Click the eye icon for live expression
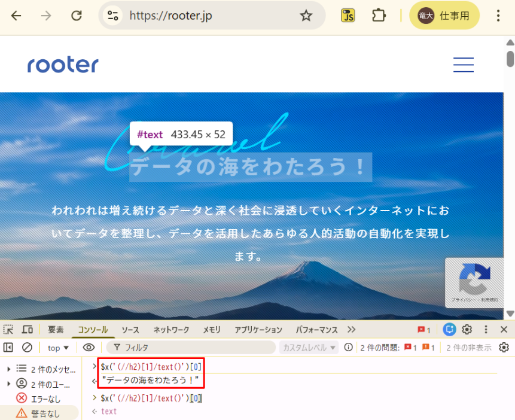 [x=89, y=348]
